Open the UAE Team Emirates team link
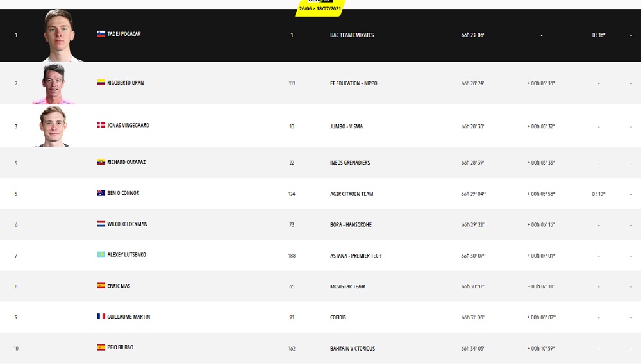 (347, 35)
